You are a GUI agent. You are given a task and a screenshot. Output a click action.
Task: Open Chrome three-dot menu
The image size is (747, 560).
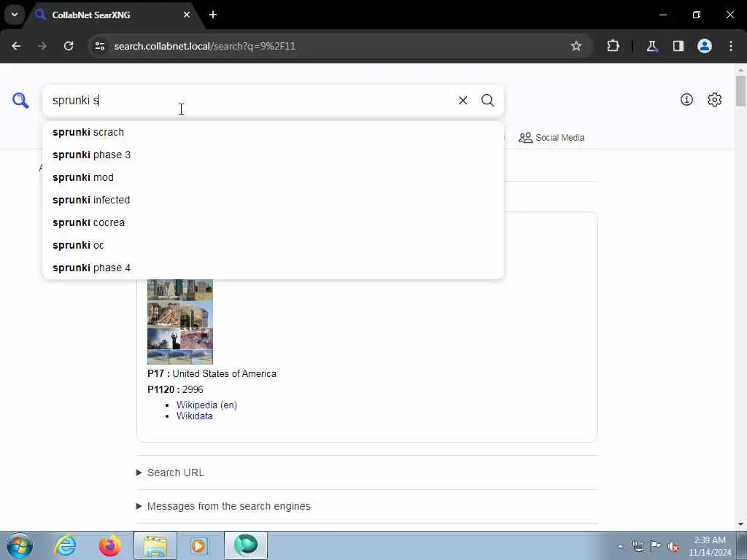731,46
